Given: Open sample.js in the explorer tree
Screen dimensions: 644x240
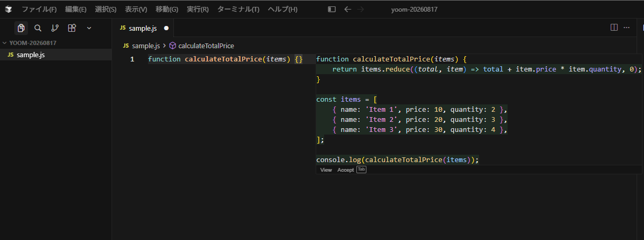Looking at the screenshot, I should (x=56, y=55).
